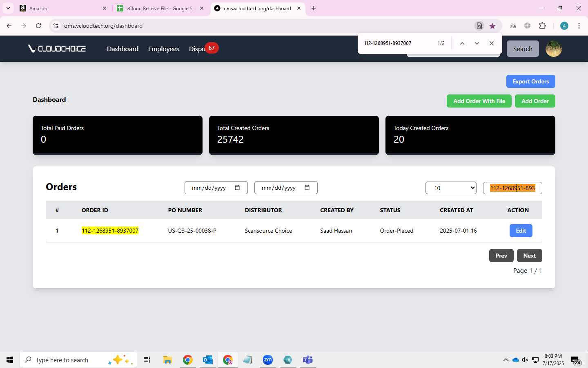Open a new browser tab

point(314,8)
